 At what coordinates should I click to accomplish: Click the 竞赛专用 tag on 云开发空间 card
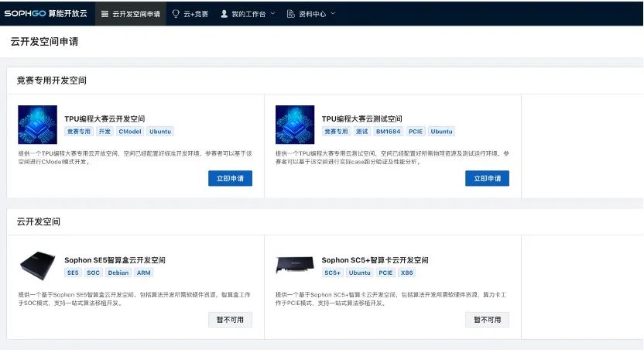click(79, 132)
